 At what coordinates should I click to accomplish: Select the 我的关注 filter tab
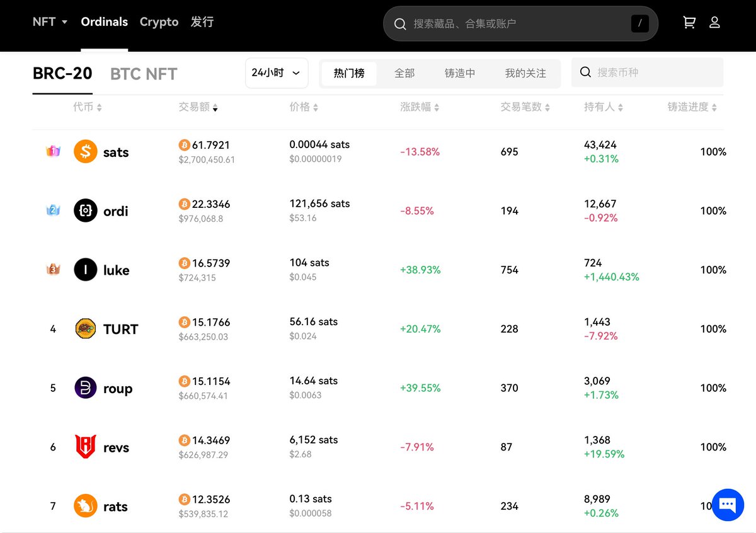pos(525,73)
